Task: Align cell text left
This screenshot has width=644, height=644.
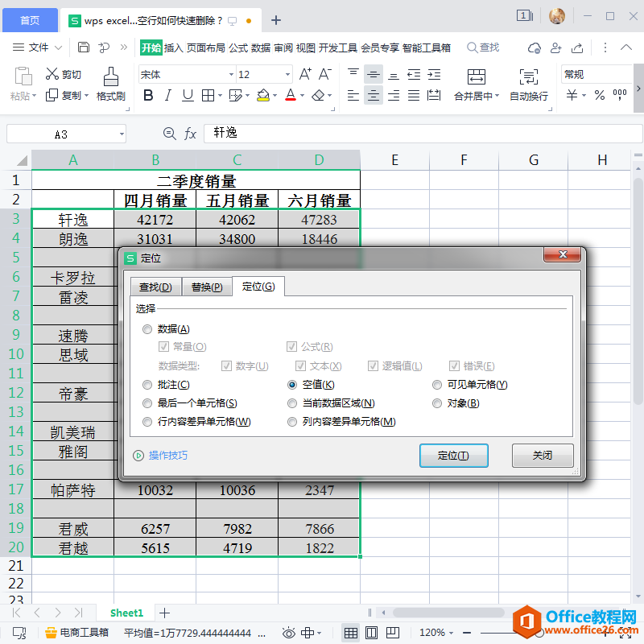Action: [x=353, y=96]
